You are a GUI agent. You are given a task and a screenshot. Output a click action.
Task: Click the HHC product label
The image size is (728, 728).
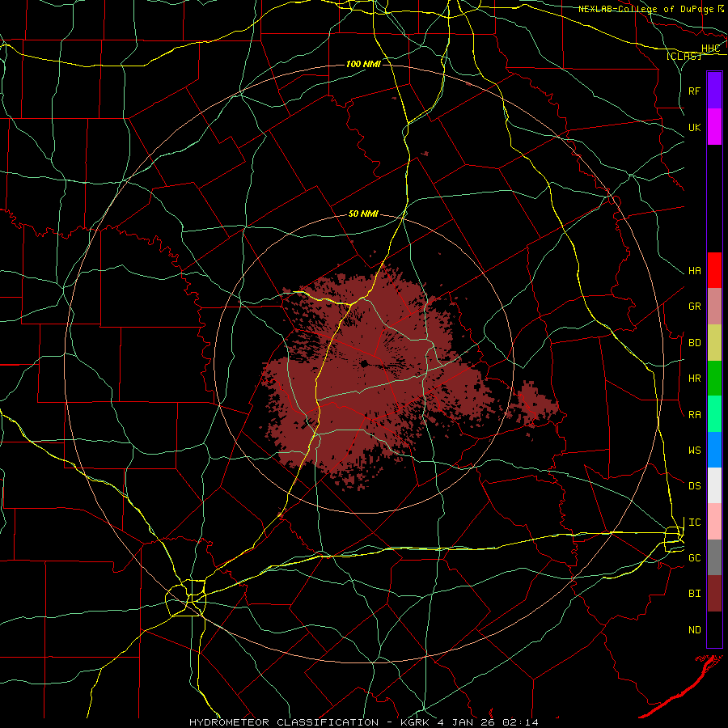(710, 49)
